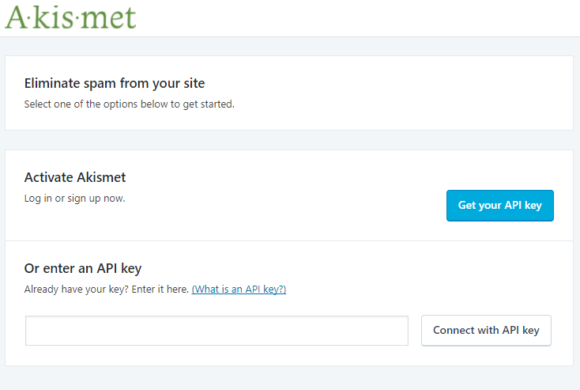Image resolution: width=580 pixels, height=390 pixels.
Task: Click the Log in or sign up now text
Action: [x=75, y=198]
